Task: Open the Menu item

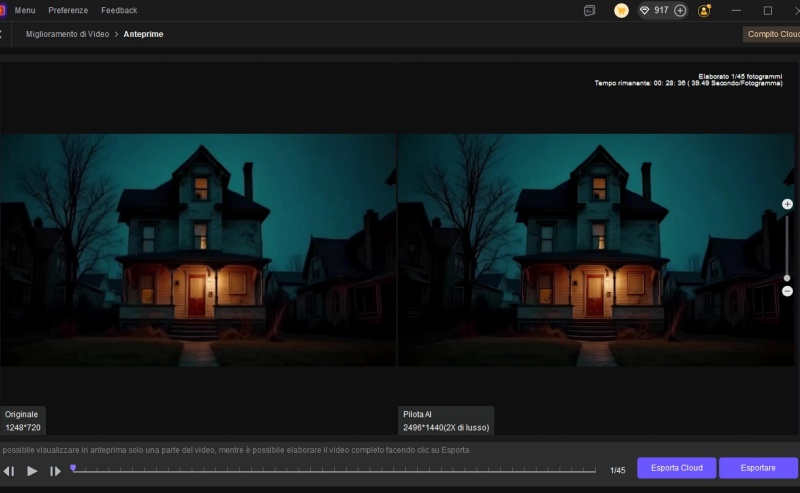Action: point(25,10)
